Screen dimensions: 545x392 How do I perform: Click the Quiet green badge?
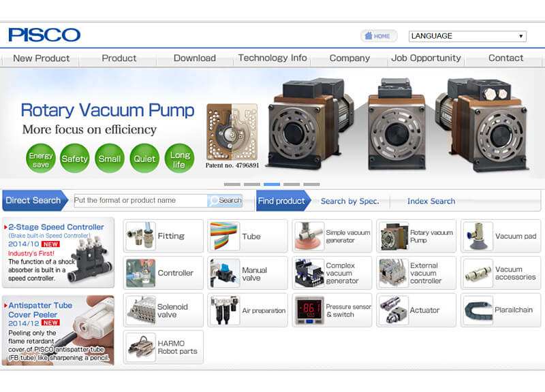144,159
